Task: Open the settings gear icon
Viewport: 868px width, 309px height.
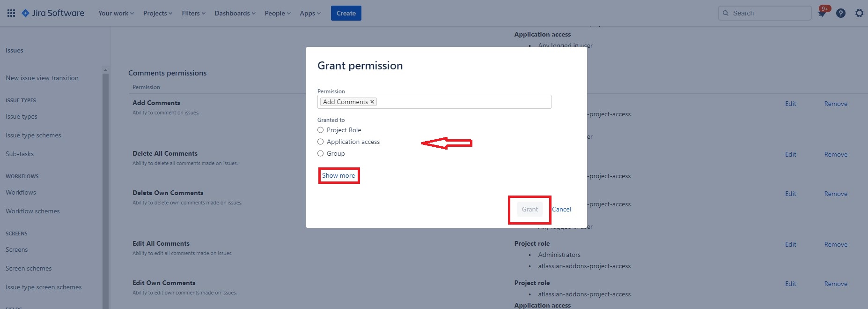Action: click(x=859, y=13)
